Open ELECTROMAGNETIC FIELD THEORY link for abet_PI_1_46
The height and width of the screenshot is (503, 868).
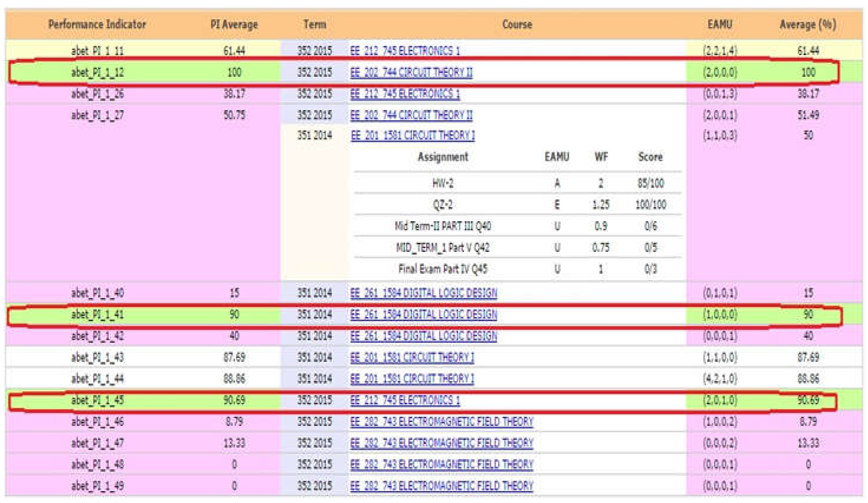[x=441, y=421]
